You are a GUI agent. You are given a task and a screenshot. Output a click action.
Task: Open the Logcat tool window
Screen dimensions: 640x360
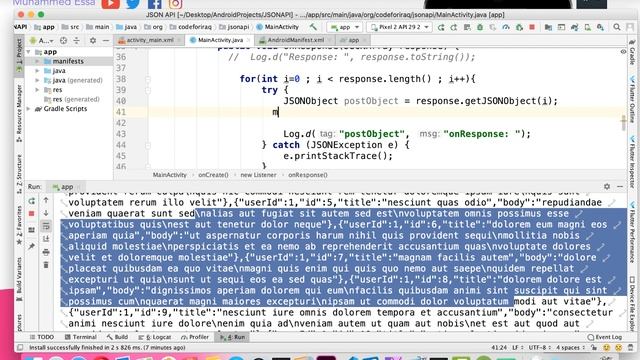click(154, 337)
